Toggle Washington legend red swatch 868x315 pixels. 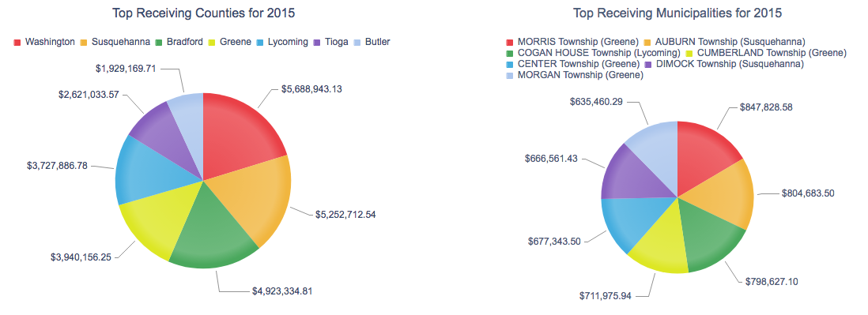17,42
